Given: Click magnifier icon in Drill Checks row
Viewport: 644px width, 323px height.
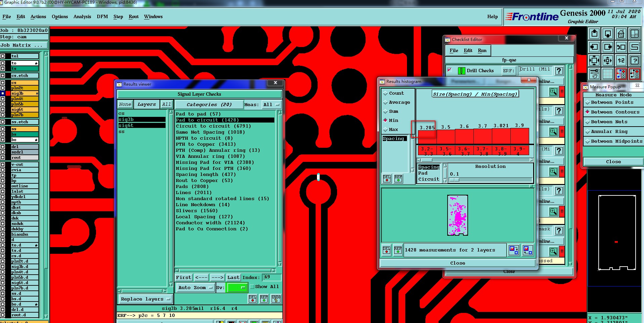Looking at the screenshot, I should (553, 92).
